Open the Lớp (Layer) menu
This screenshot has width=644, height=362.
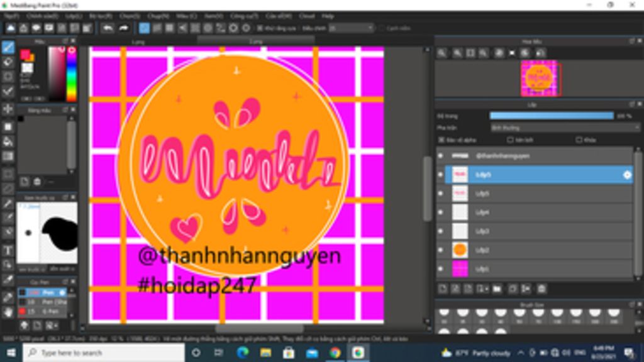coord(74,16)
